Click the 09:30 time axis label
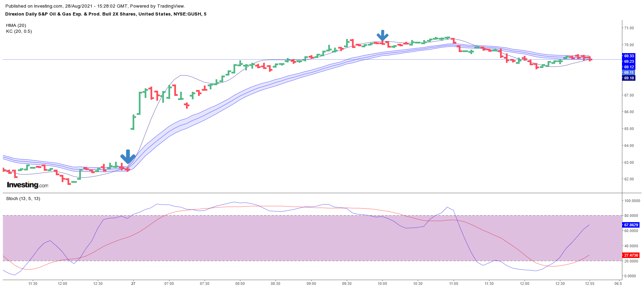 (347, 284)
